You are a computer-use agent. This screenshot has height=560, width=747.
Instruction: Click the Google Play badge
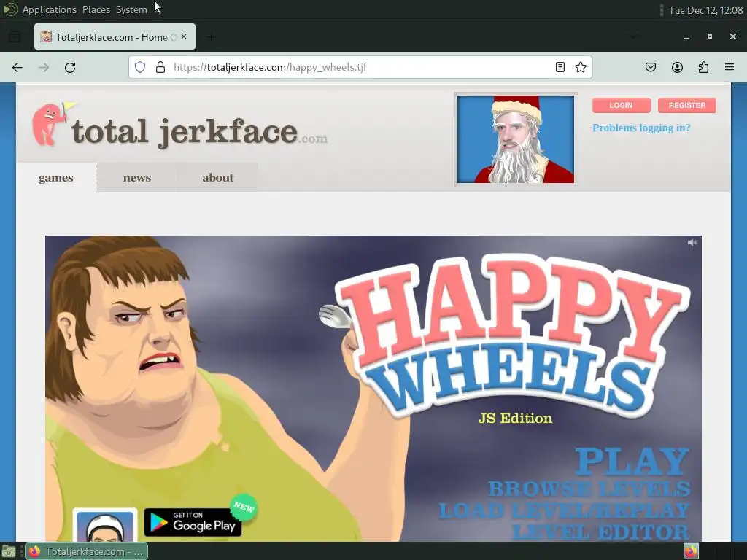click(x=193, y=522)
